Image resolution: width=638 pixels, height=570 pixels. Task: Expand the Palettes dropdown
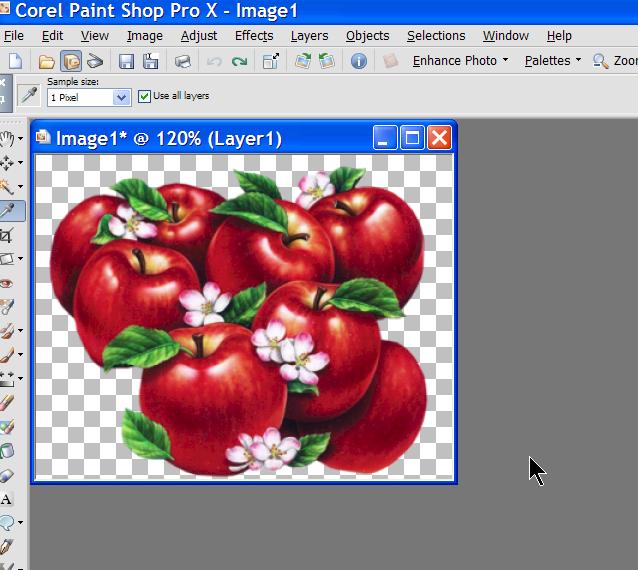click(553, 61)
